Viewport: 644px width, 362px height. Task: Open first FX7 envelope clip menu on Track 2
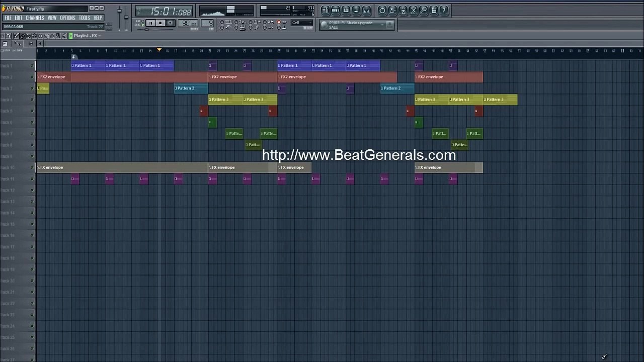tap(39, 77)
